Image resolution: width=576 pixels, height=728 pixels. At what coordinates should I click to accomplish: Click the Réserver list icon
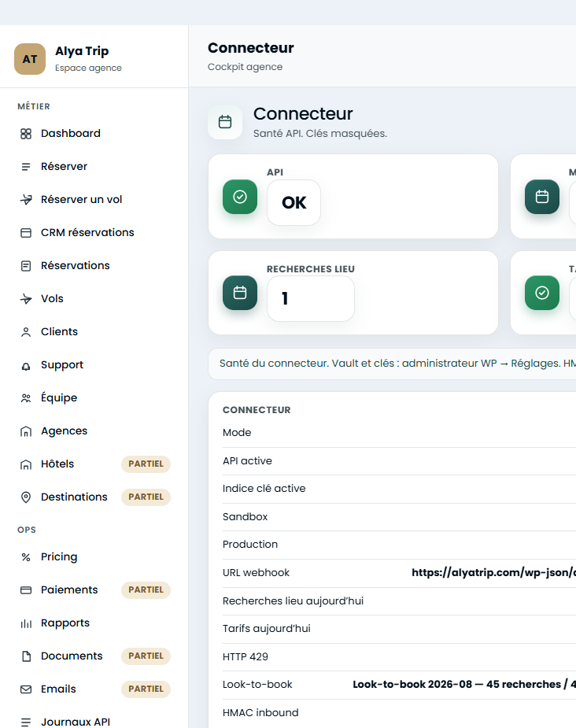click(x=26, y=167)
